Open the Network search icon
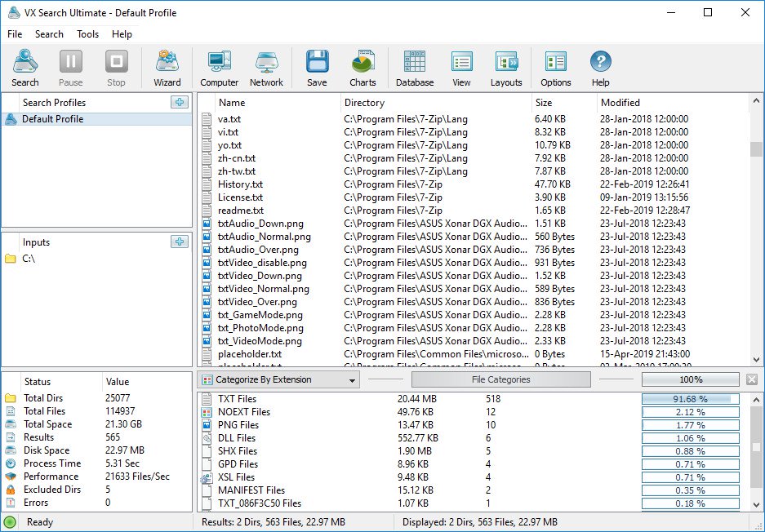The height and width of the screenshot is (532, 765). coord(266,68)
